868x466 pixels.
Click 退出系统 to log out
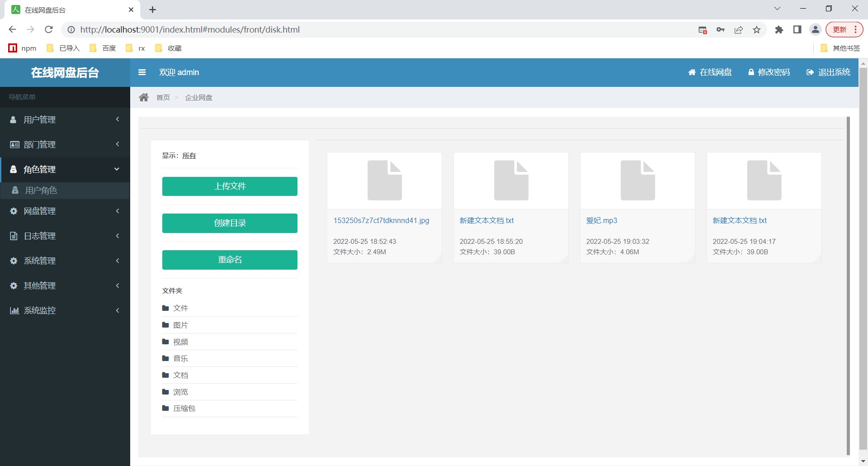coord(828,72)
